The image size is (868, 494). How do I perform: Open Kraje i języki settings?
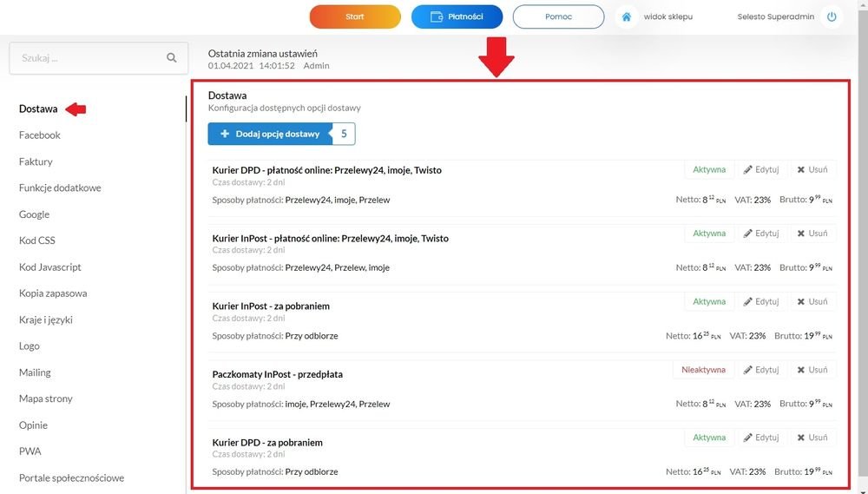point(46,319)
